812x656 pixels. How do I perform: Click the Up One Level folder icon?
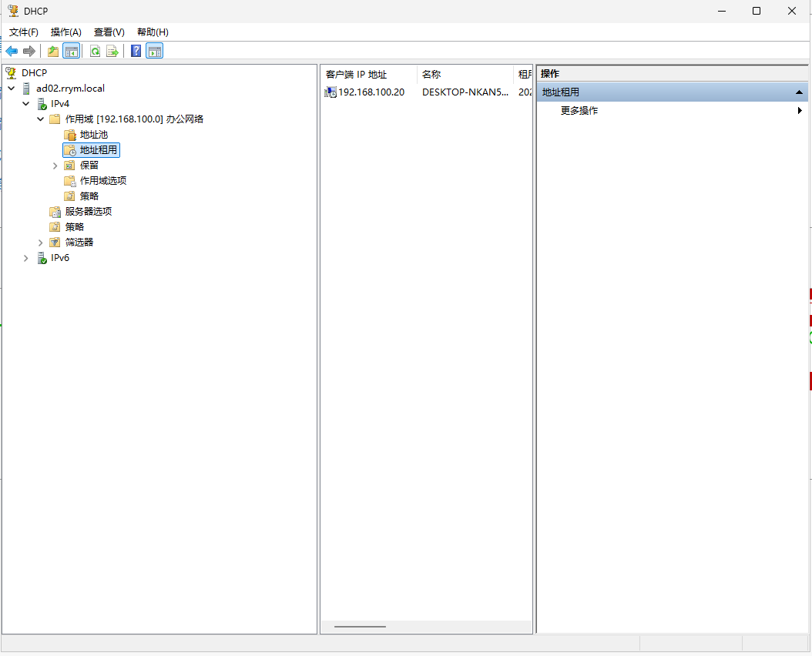pos(52,52)
